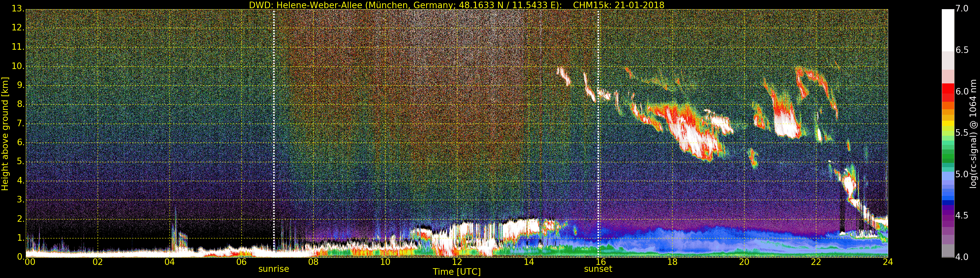Image resolution: width=980 pixels, height=278 pixels.
Task: Click the grey band at colorbar bottom
Action: (x=948, y=251)
